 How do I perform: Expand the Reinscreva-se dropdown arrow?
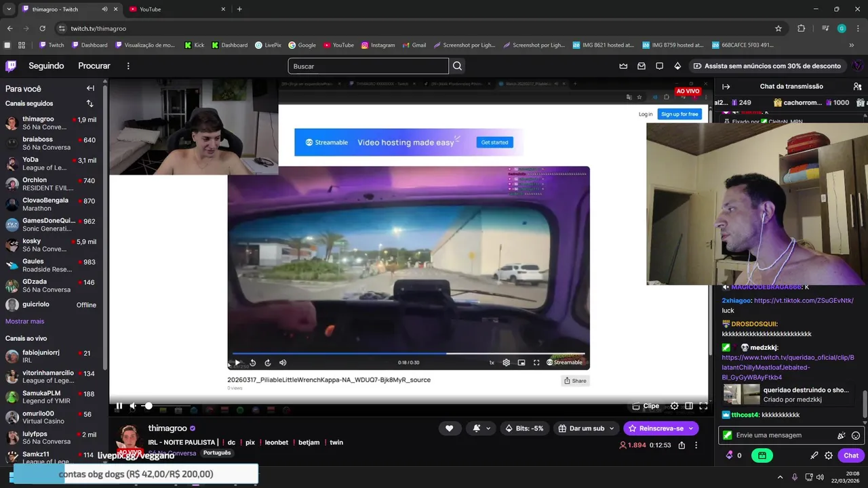click(691, 428)
